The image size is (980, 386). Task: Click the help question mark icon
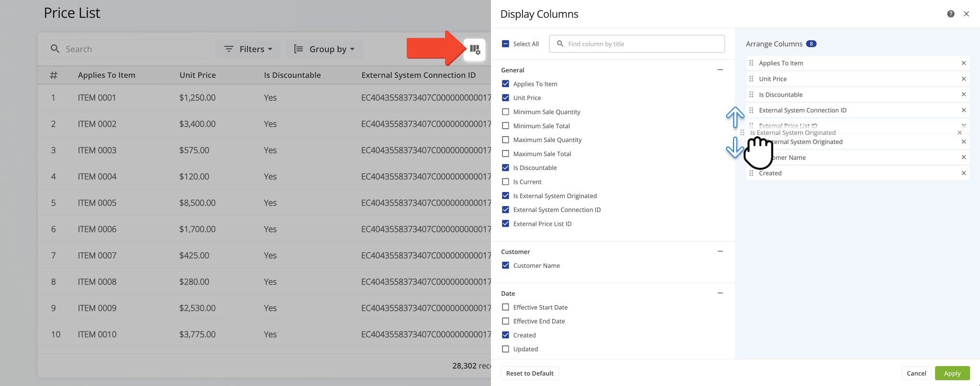950,14
